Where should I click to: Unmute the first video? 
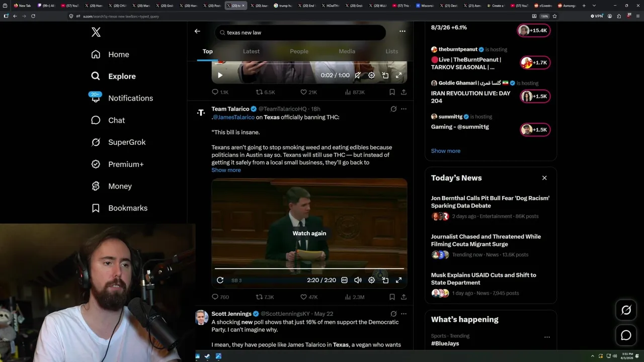(358, 75)
